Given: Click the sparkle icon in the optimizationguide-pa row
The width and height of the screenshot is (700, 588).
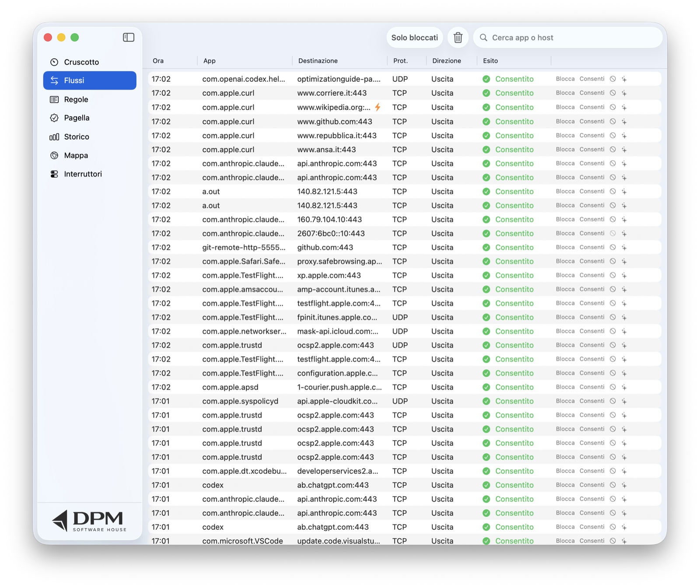Looking at the screenshot, I should coord(624,79).
